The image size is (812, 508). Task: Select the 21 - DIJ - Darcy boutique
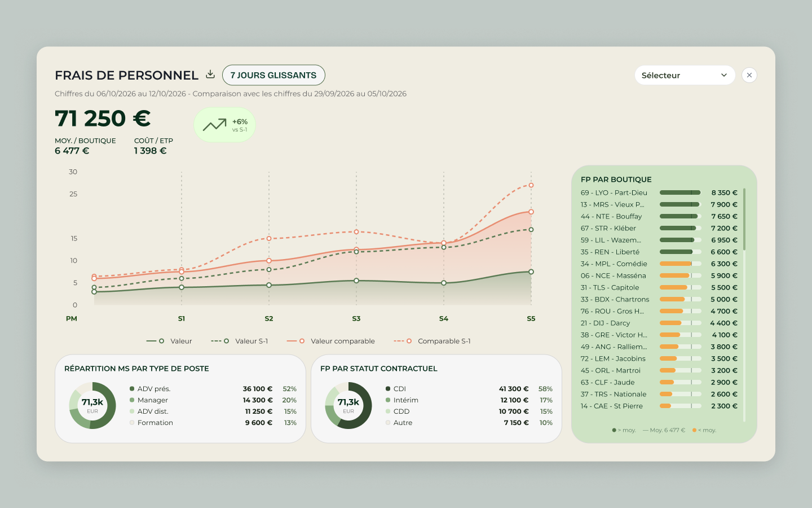659,323
